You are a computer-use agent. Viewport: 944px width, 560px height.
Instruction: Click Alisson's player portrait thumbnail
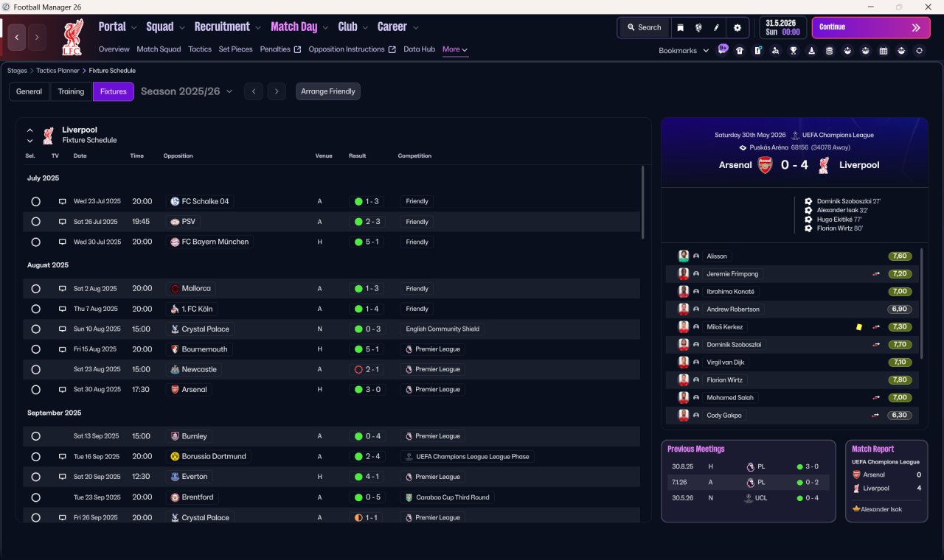pos(684,256)
